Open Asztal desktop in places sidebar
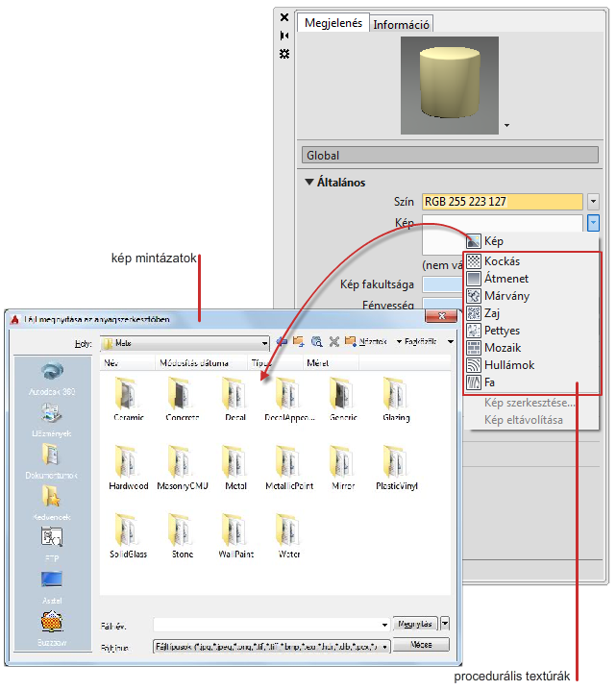Viewport: 616px width, 690px height. point(52,586)
